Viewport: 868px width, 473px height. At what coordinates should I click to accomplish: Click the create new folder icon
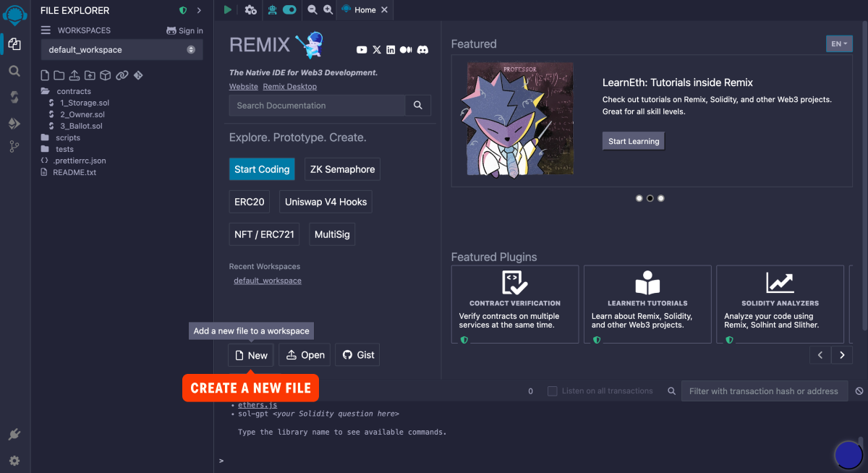59,75
